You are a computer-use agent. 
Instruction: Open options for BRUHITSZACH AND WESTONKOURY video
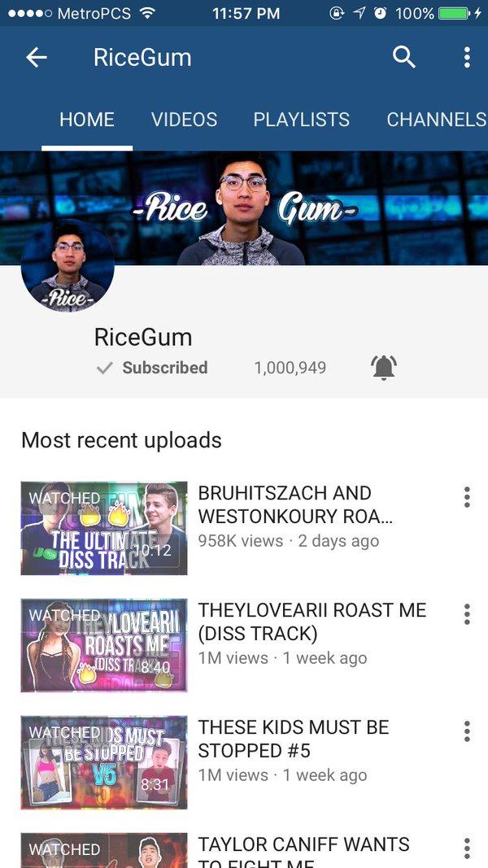[x=467, y=497]
